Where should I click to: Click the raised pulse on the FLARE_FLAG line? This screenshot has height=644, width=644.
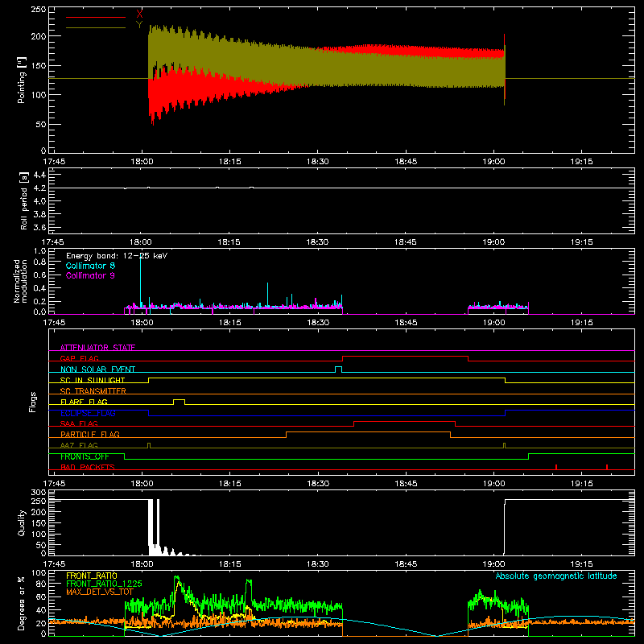179,399
